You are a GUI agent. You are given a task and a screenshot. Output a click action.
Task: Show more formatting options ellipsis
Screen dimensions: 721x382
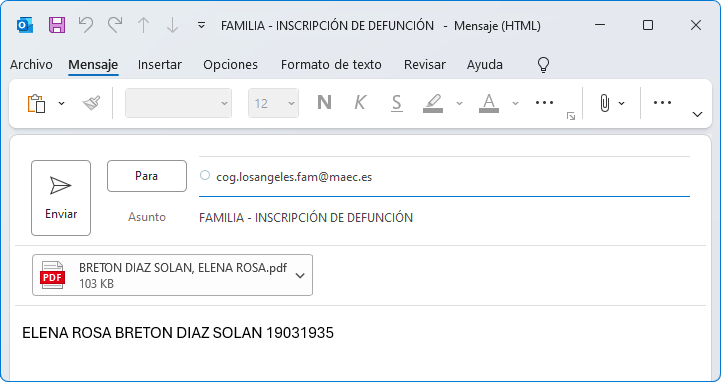[544, 103]
